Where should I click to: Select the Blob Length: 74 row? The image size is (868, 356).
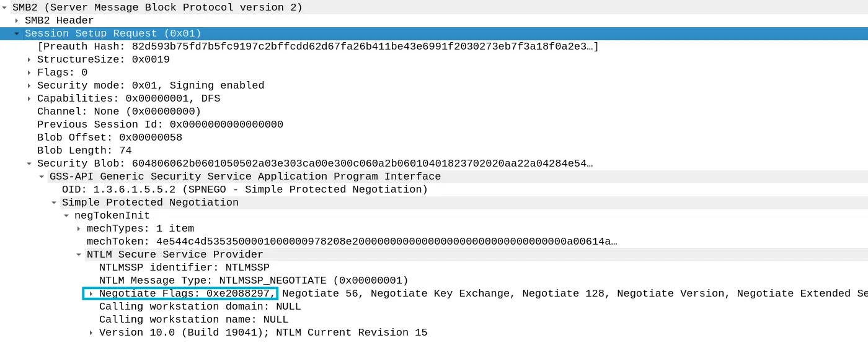[84, 150]
